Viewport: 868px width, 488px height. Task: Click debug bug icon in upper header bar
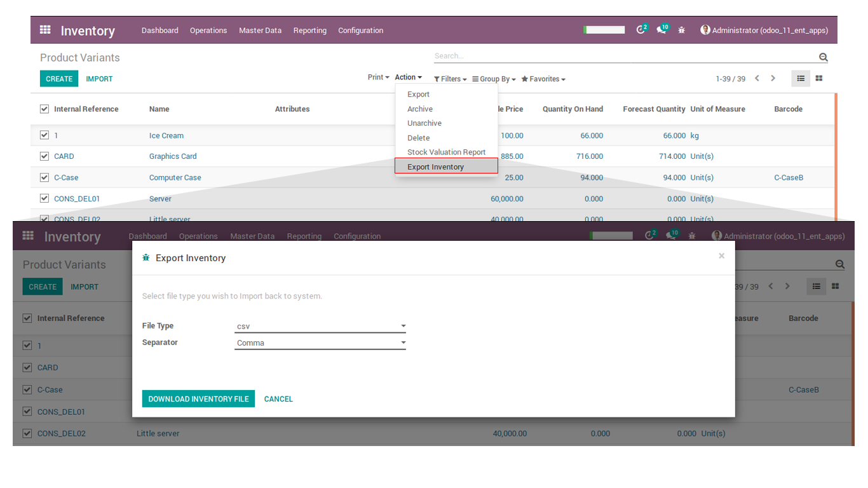point(682,30)
